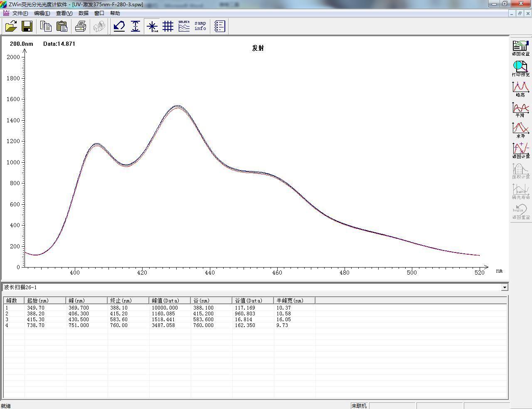Click the 峰(nm) column header

87,300
